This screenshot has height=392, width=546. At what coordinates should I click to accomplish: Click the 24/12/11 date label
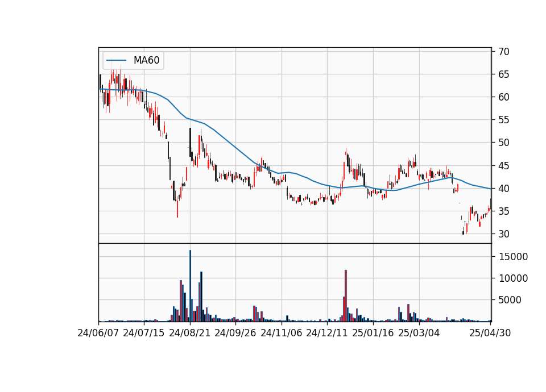[x=327, y=333]
